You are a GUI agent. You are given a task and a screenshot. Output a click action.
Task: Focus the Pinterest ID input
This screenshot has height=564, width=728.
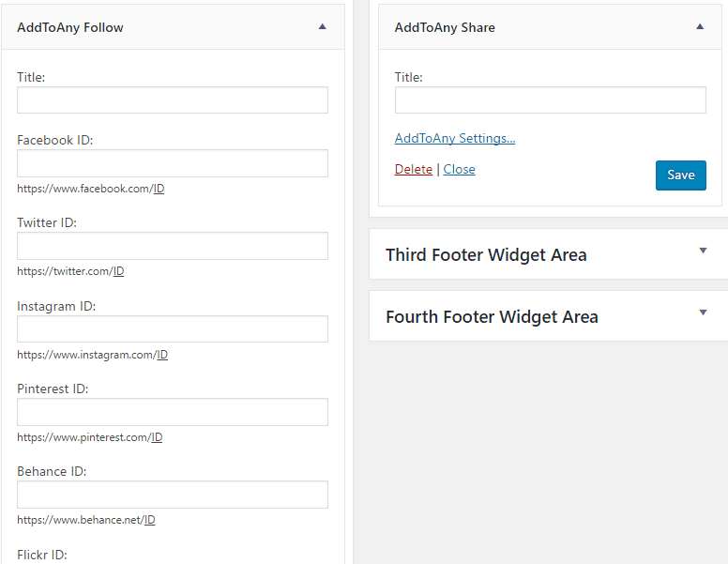173,412
